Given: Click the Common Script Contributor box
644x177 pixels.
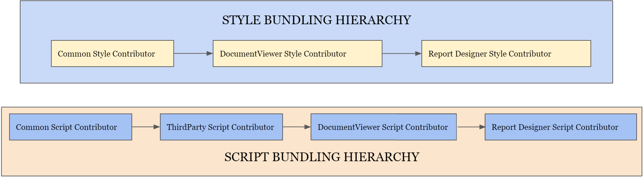Looking at the screenshot, I should click(70, 127).
